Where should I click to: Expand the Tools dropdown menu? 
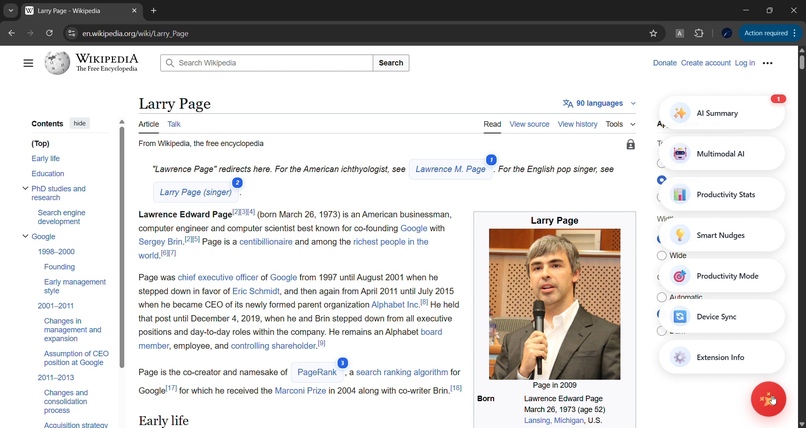tap(620, 124)
